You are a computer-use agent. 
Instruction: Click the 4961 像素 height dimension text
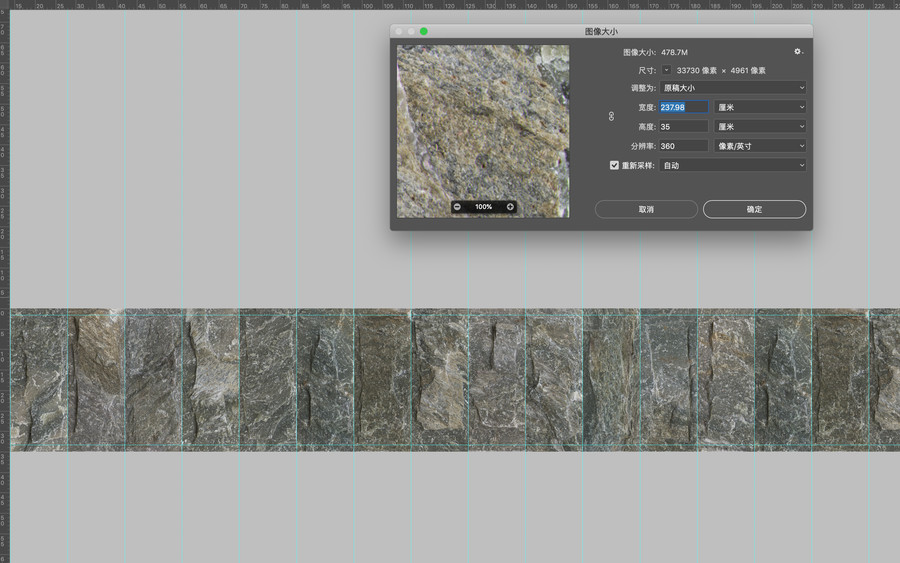[748, 71]
